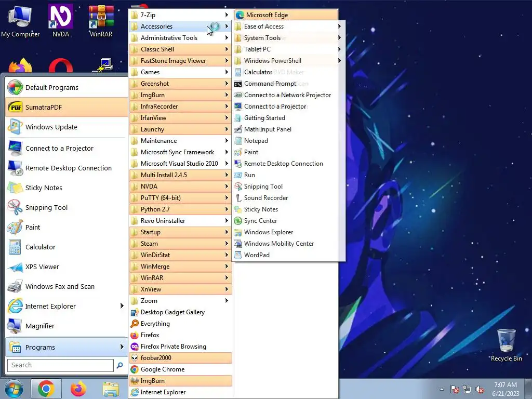
Task: Show hidden system tray icons
Action: pyautogui.click(x=442, y=389)
